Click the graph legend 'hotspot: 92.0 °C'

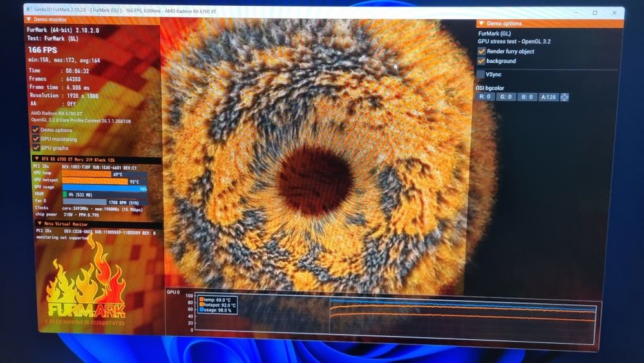click(x=217, y=305)
